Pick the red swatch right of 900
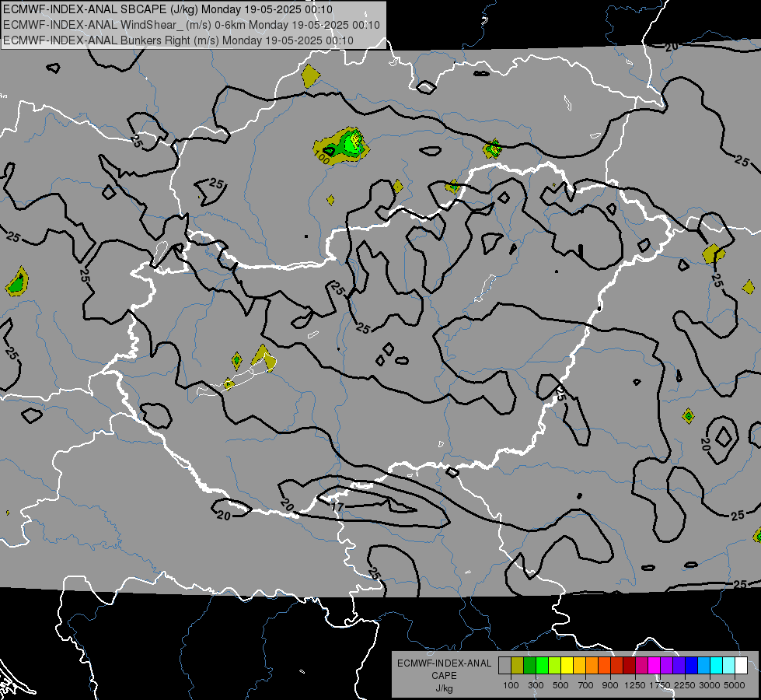The width and height of the screenshot is (761, 700). [x=617, y=666]
